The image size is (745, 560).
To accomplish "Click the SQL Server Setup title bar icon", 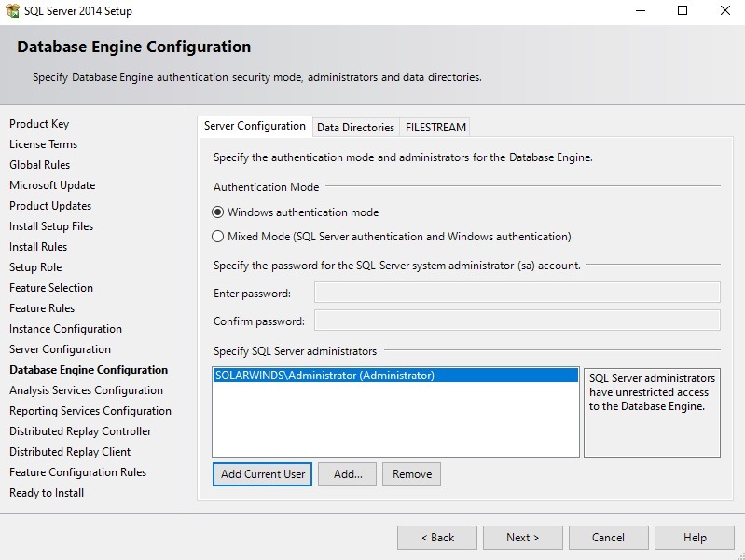I will (x=12, y=10).
